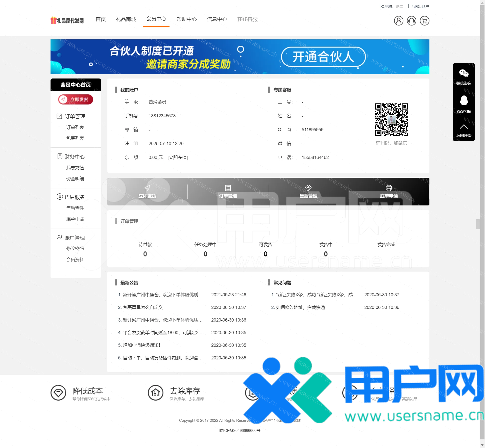Screen dimensions: 485x448
Task: Click the QQ咨询 floating icon
Action: click(464, 101)
